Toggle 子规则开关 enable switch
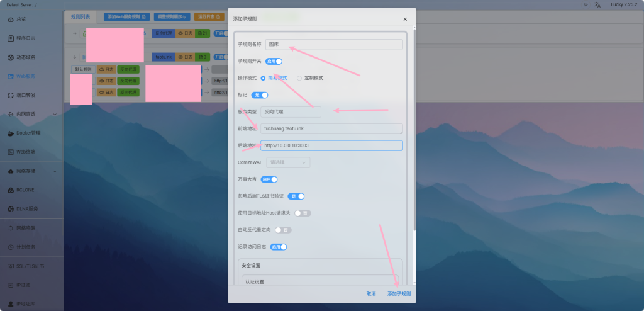 click(x=274, y=61)
